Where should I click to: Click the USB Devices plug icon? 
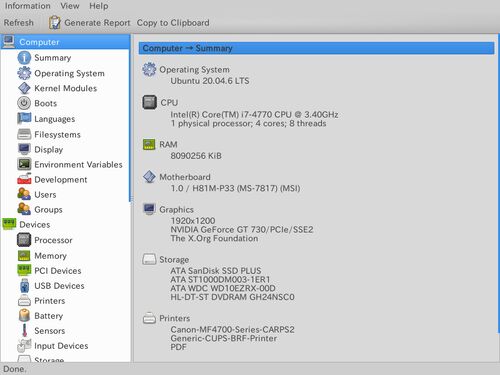pos(24,286)
